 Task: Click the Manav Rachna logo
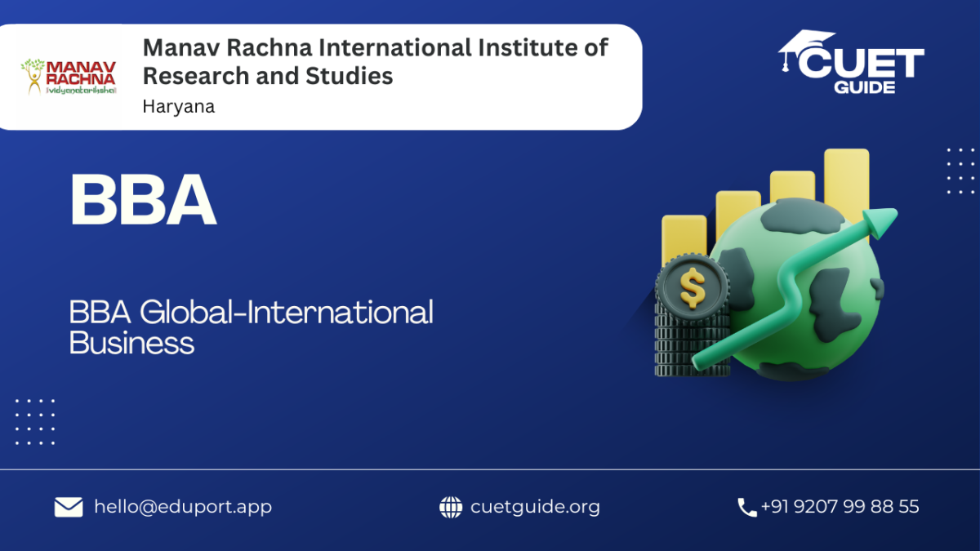69,77
